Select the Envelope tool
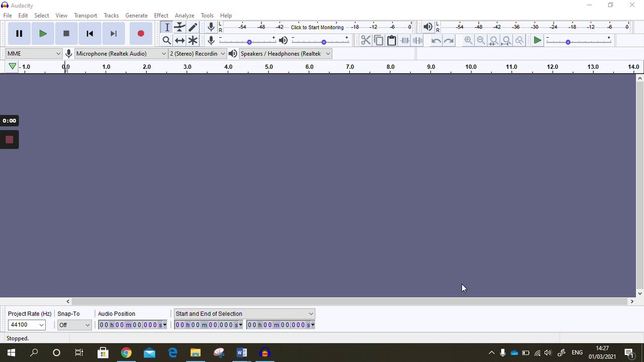Viewport: 644px width, 362px height. click(x=180, y=27)
